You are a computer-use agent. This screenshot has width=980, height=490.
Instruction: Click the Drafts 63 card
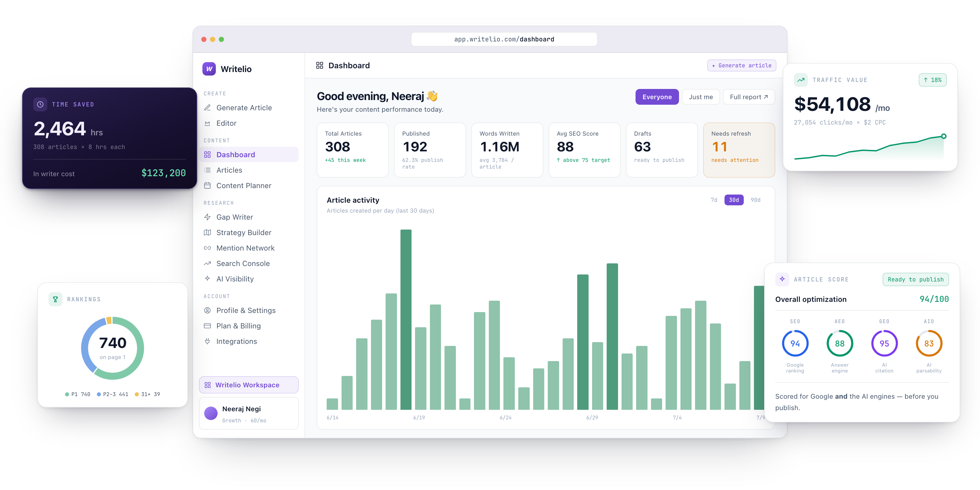662,150
